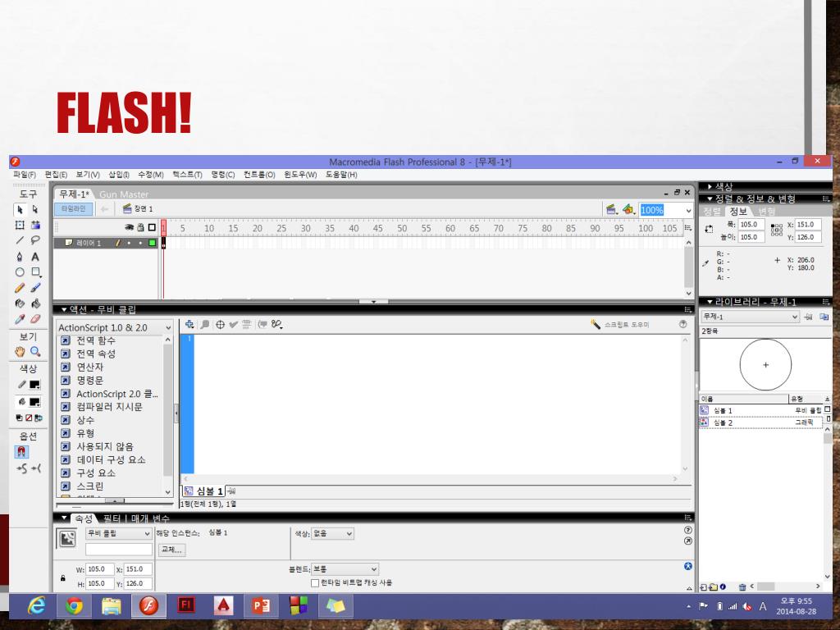Select the Oval tool
Screen dimensions: 840x630
click(20, 272)
